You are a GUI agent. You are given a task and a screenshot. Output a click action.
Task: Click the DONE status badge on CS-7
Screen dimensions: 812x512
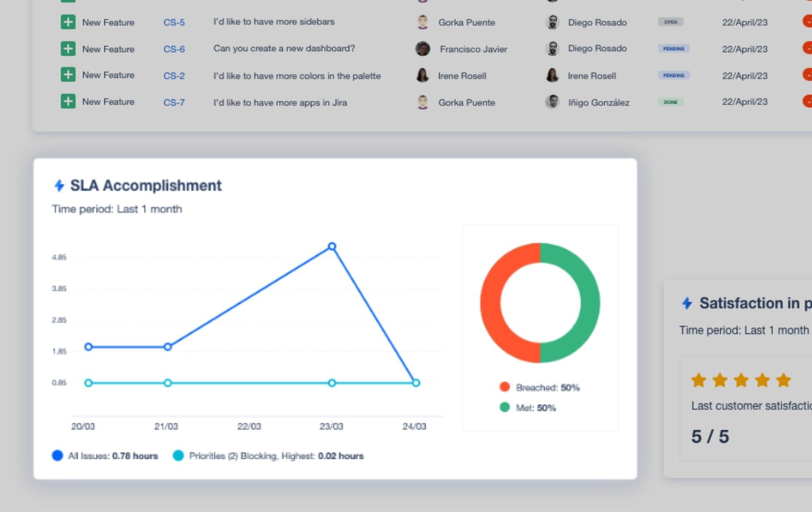[x=670, y=102]
